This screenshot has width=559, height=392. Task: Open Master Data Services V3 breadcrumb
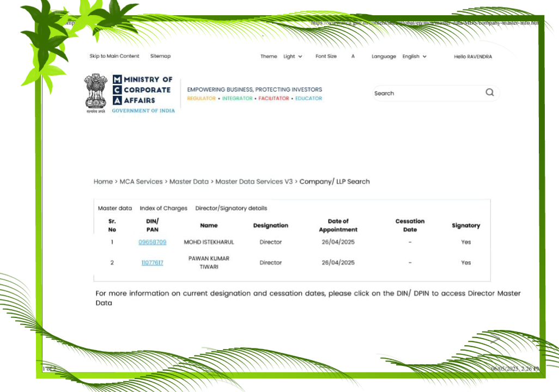254,181
